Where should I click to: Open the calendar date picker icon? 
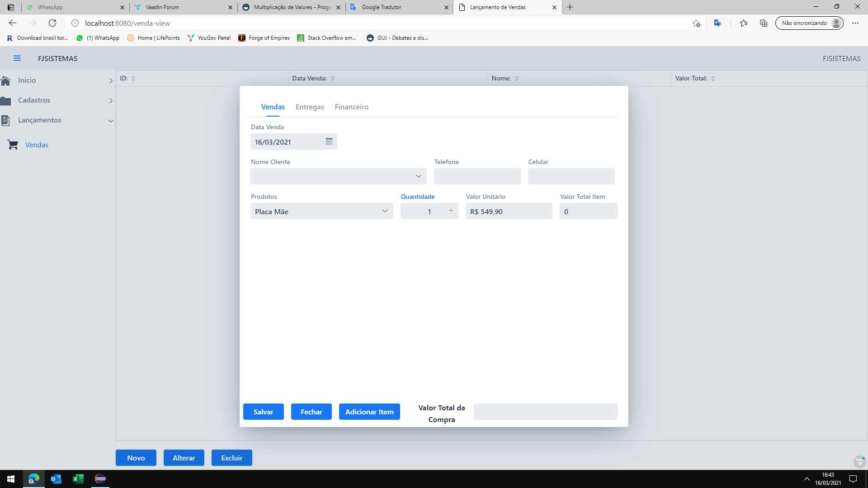[x=329, y=141]
